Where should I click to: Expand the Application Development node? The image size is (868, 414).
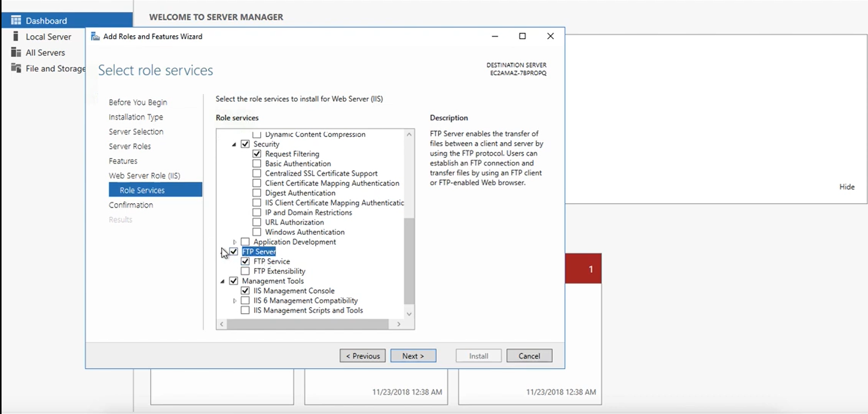click(x=234, y=242)
